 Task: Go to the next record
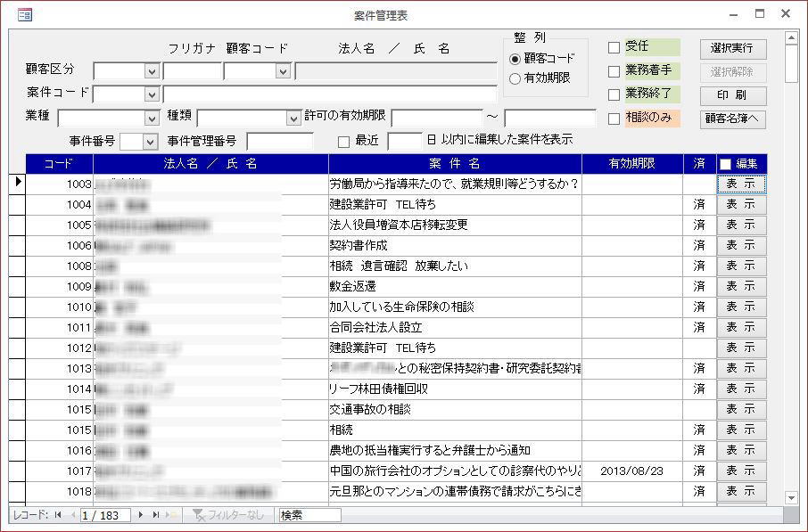[x=140, y=515]
